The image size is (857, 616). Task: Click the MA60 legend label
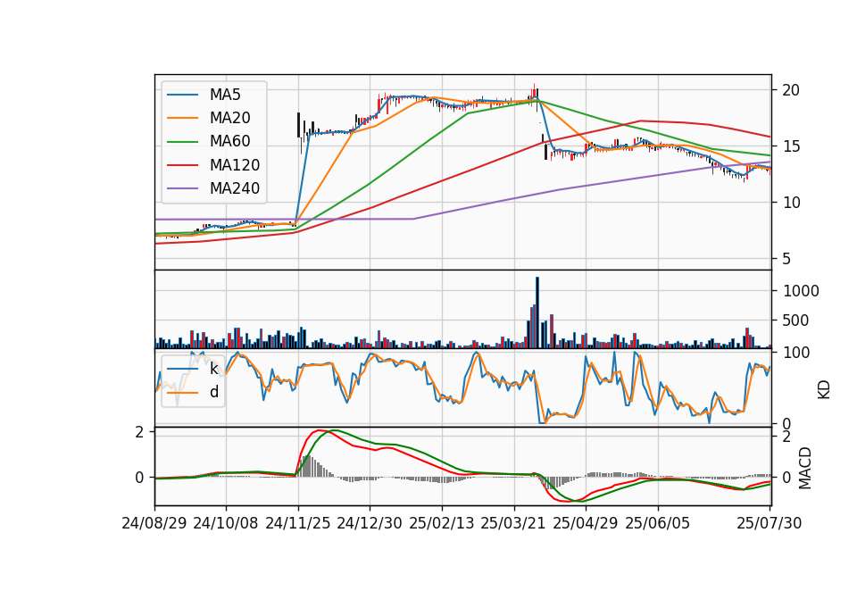coord(229,142)
